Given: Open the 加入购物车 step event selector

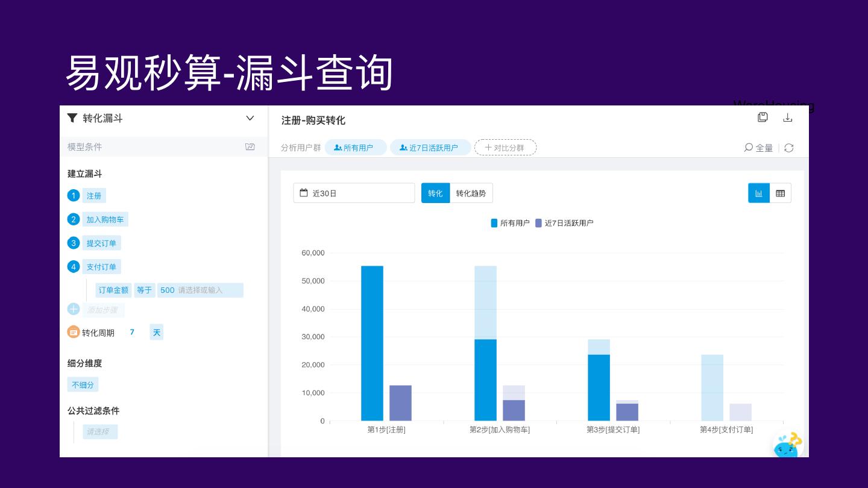Looking at the screenshot, I should click(x=105, y=219).
